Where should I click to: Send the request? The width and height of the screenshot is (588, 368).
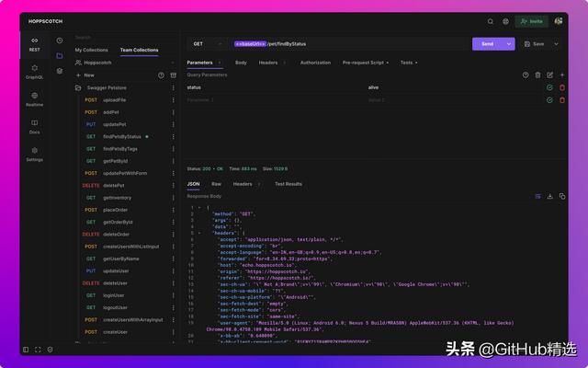point(488,44)
